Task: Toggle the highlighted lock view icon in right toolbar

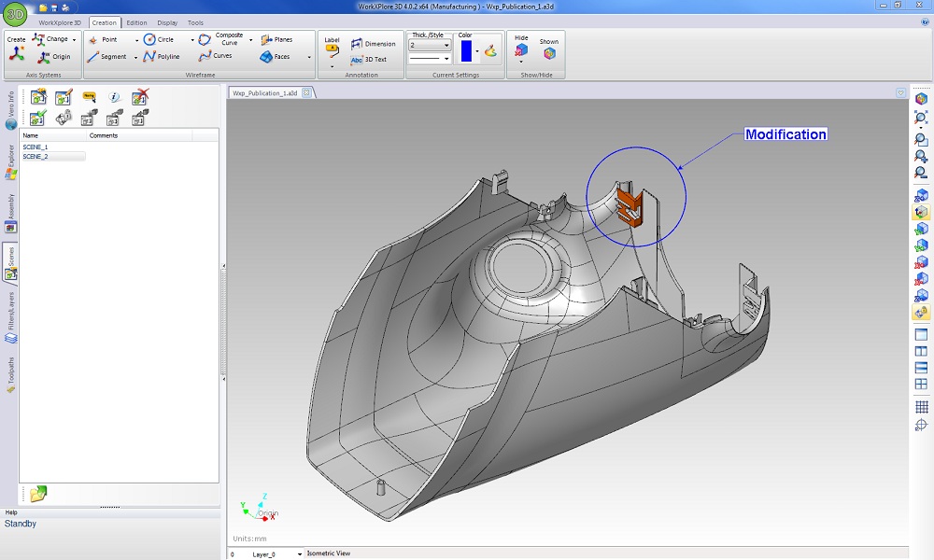Action: point(921,312)
